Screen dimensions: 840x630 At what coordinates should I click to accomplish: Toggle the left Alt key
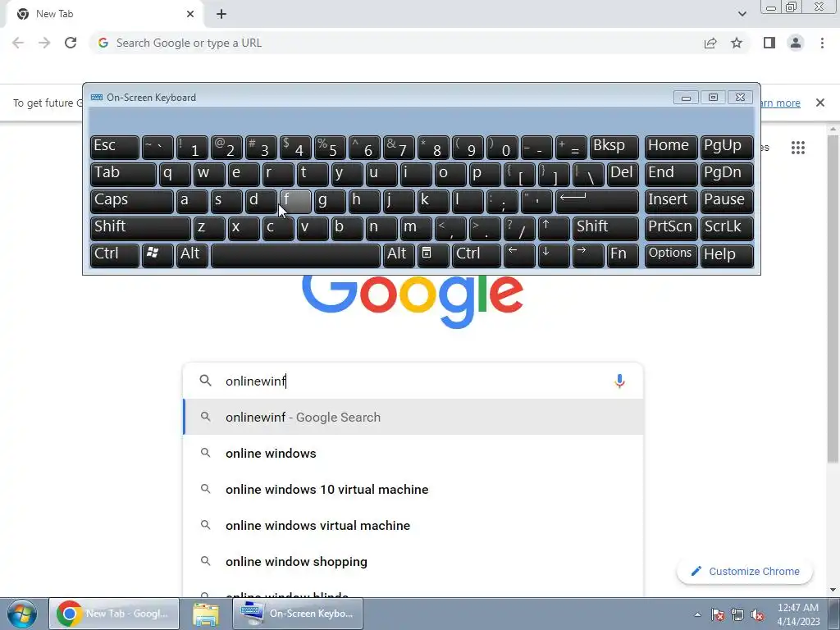coord(192,254)
